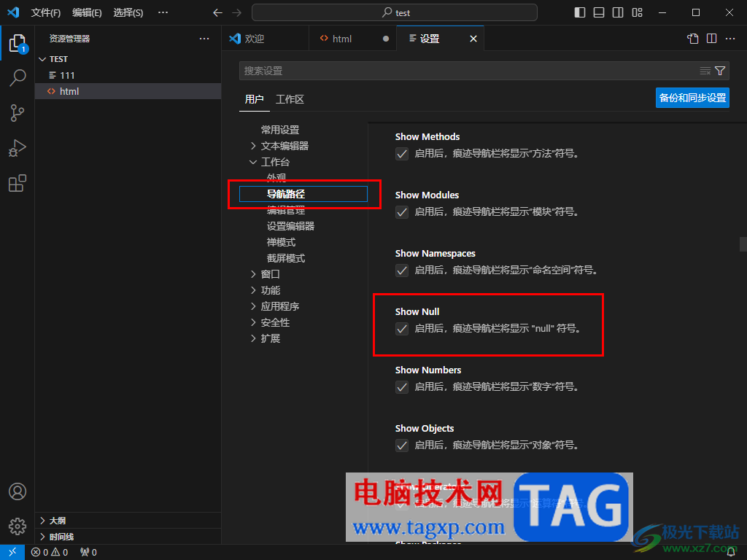Viewport: 747px width, 560px height.
Task: Open editor more actions ellipsis
Action: pyautogui.click(x=730, y=39)
